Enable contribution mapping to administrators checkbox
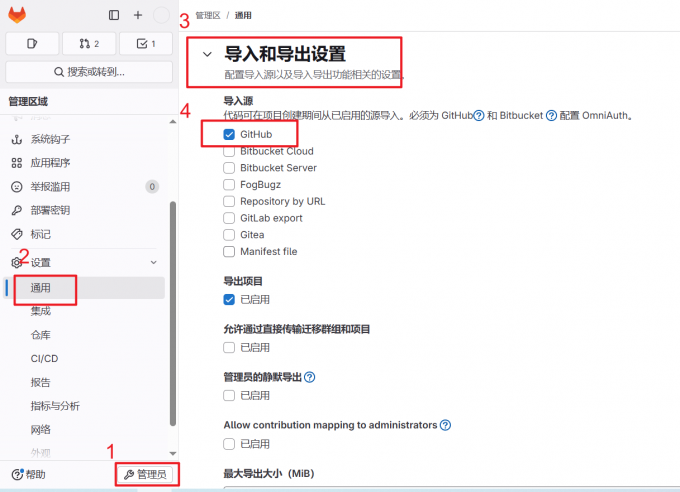 [229, 444]
